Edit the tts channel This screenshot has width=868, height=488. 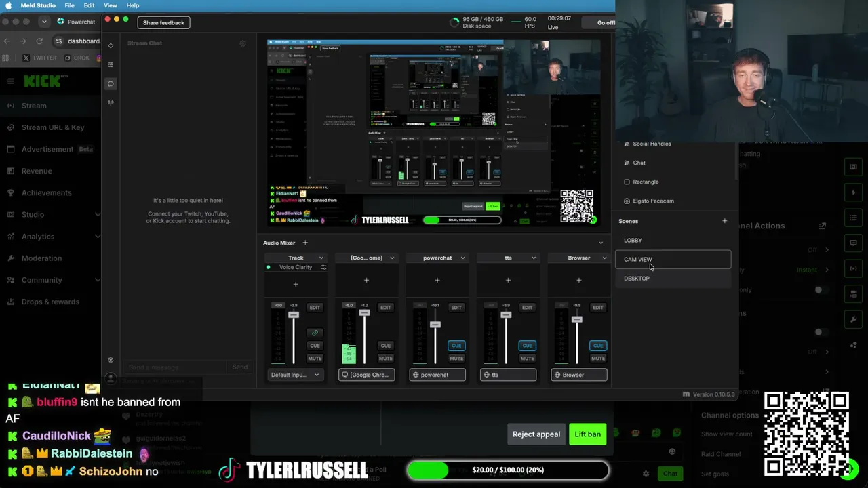coord(527,308)
